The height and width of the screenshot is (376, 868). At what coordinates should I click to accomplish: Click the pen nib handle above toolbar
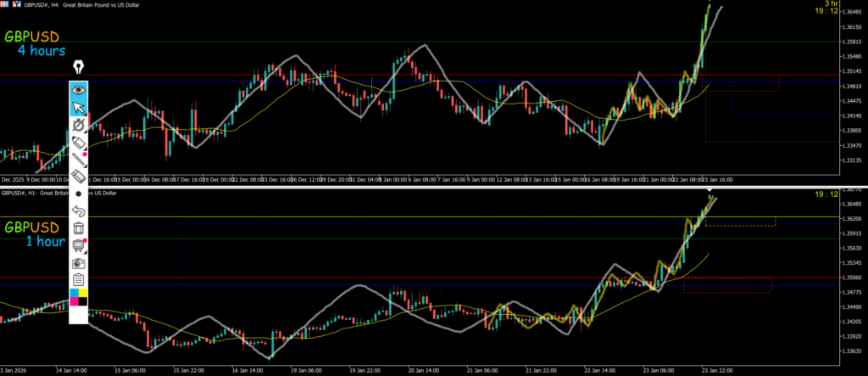(79, 67)
